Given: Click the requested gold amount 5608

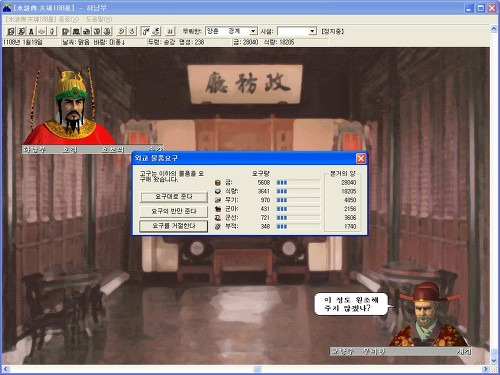Looking at the screenshot, I should [x=264, y=182].
